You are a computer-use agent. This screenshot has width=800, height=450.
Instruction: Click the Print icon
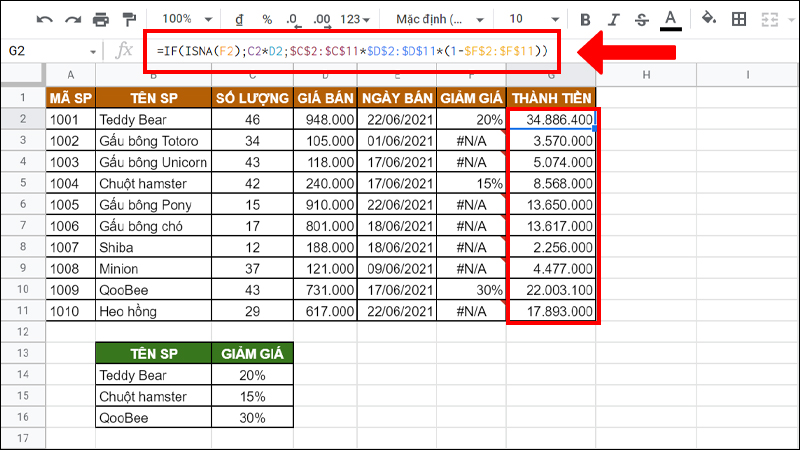point(100,19)
